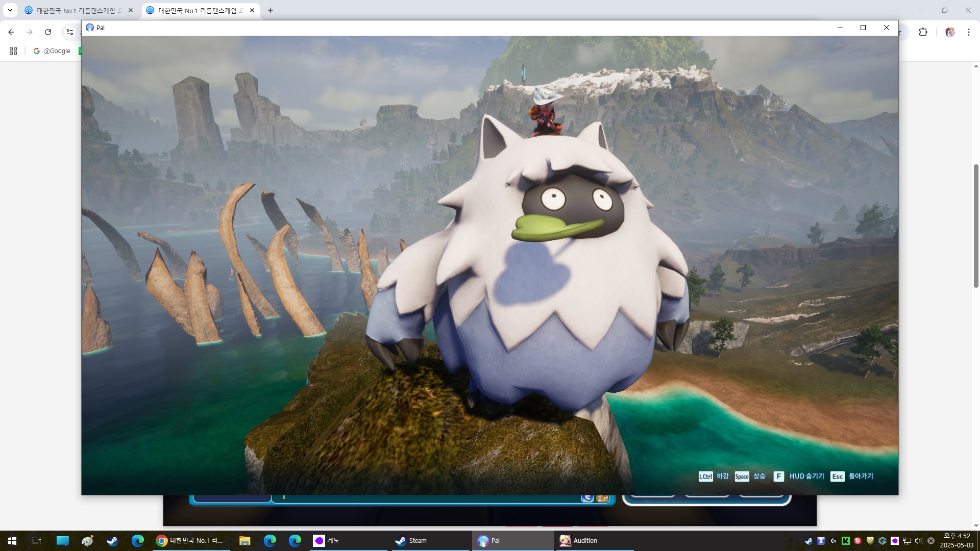The height and width of the screenshot is (551, 980).
Task: Click the LCtrl descend key hint
Action: point(705,477)
